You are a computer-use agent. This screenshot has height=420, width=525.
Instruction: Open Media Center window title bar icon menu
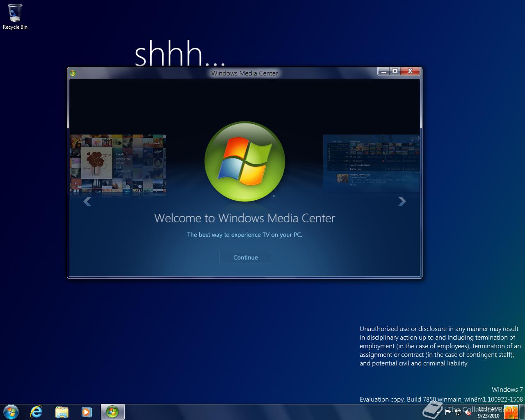tap(73, 73)
